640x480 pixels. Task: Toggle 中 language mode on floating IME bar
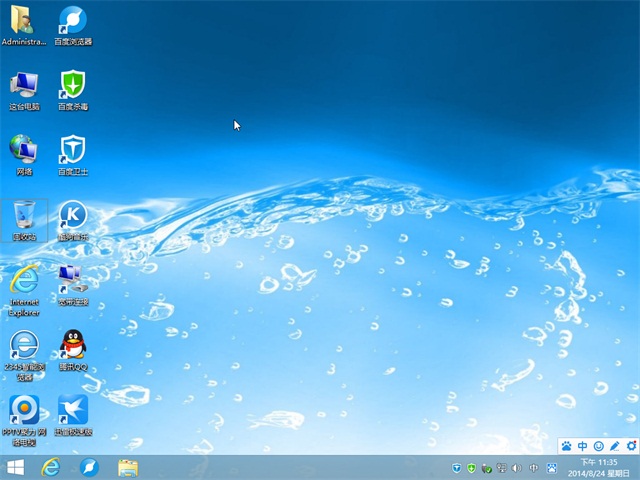[x=582, y=445]
